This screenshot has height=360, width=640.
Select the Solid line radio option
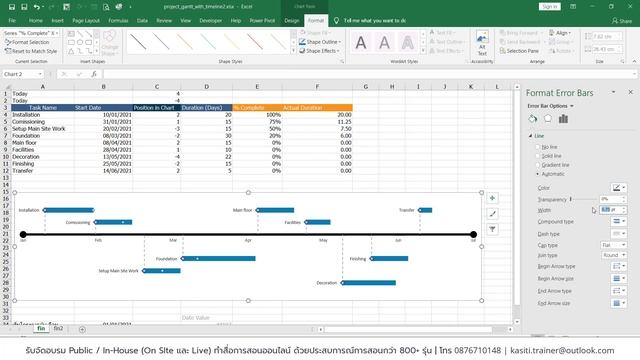pyautogui.click(x=538, y=156)
